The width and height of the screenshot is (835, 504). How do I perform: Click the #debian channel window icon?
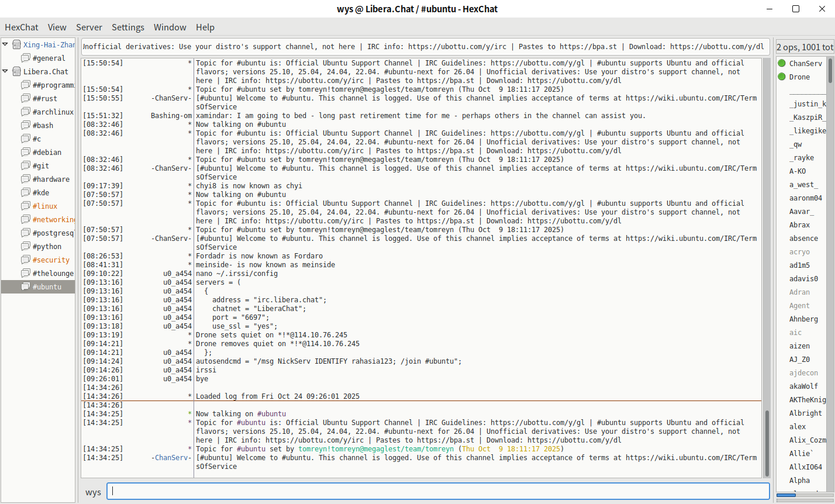click(x=25, y=152)
